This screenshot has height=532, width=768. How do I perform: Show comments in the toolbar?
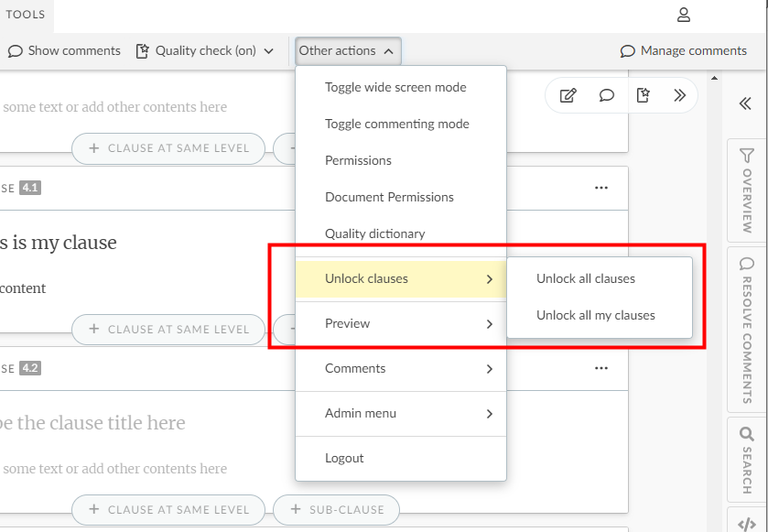[x=64, y=51]
